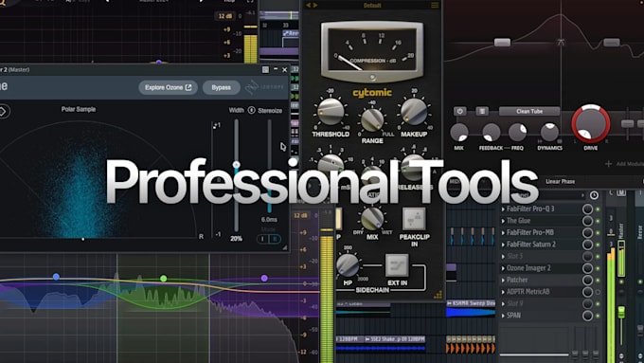
Task: Select Stereoize mode II button
Action: click(275, 239)
